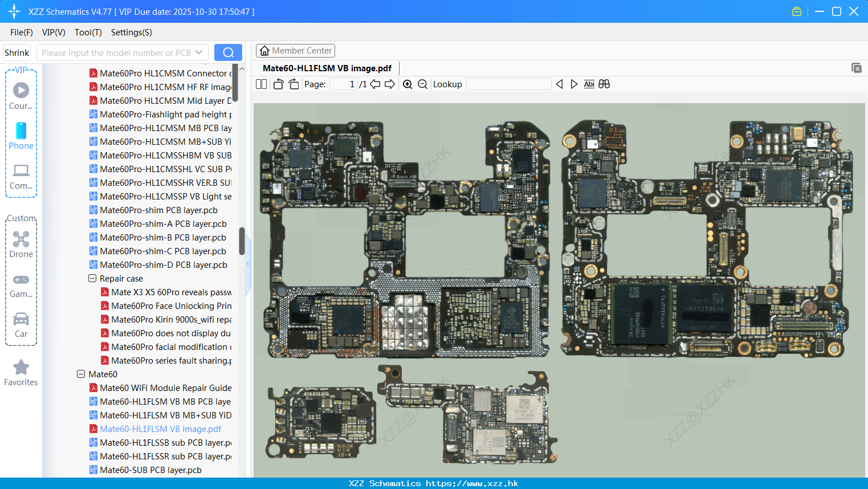Open the Tool(T) menu
This screenshot has width=868, height=489.
click(88, 32)
